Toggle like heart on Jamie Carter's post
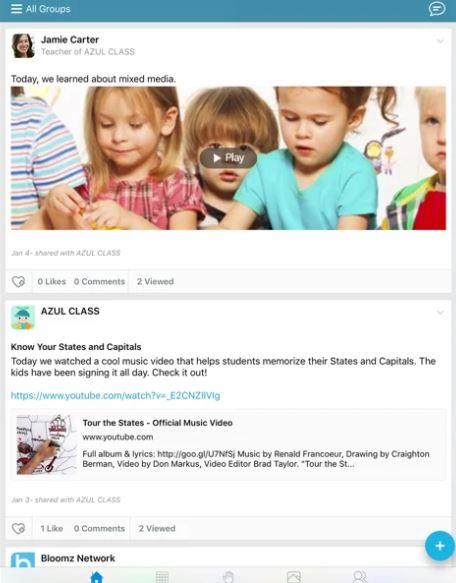 coord(19,281)
